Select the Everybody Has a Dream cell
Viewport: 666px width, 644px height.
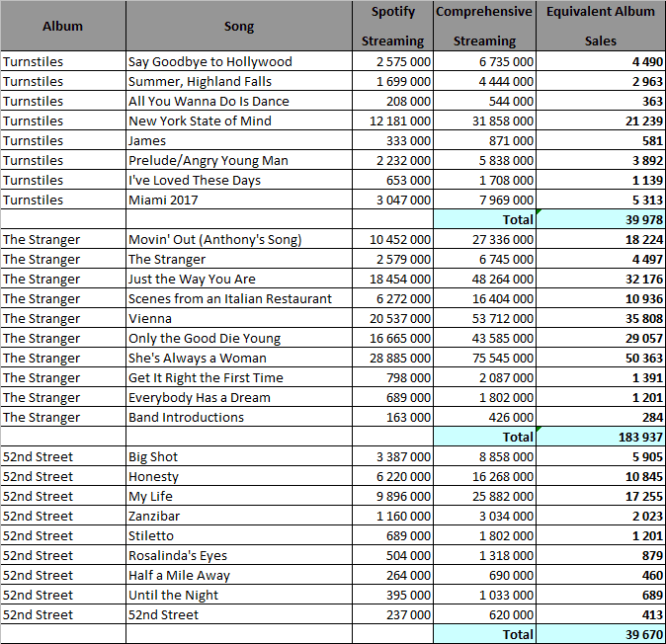239,397
